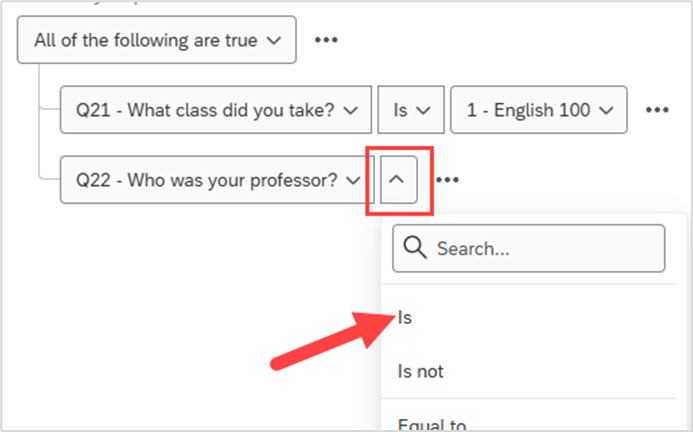Image resolution: width=693 pixels, height=432 pixels.
Task: Open the three-dot menu for Q21 condition
Action: tap(657, 110)
